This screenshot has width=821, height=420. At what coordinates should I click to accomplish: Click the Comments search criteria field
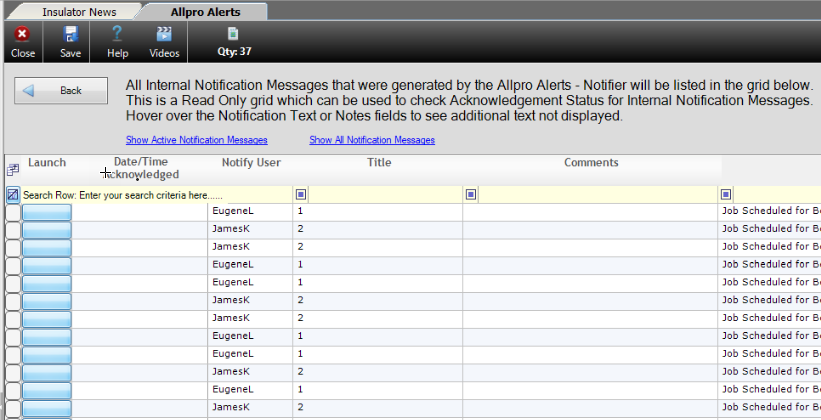(x=597, y=195)
